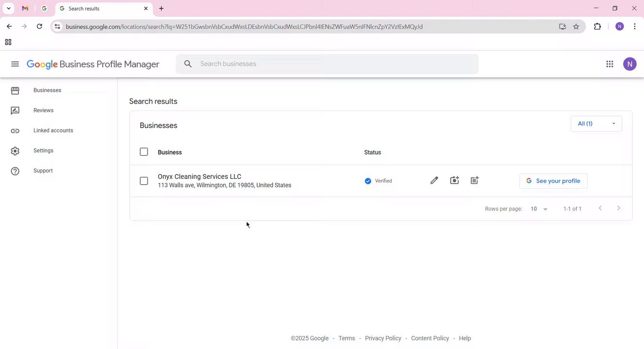Click the Reviews icon in sidebar
Image resolution: width=644 pixels, height=349 pixels.
(15, 111)
